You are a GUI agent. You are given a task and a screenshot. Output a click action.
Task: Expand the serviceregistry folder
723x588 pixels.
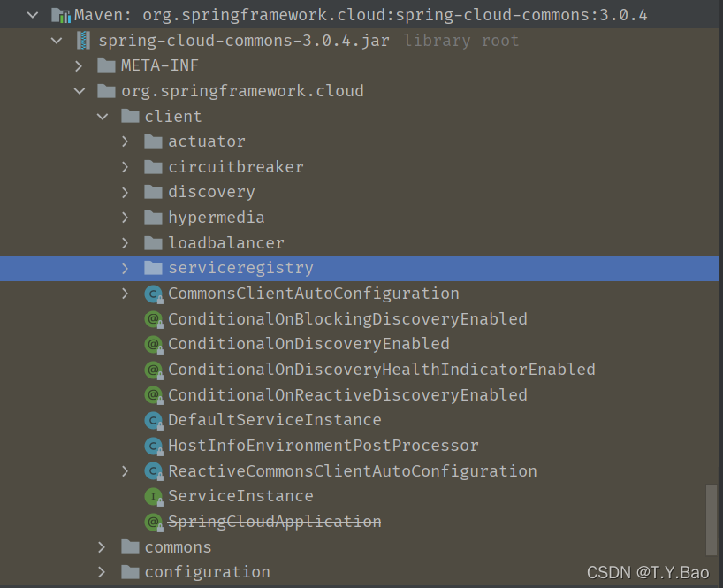pos(125,268)
